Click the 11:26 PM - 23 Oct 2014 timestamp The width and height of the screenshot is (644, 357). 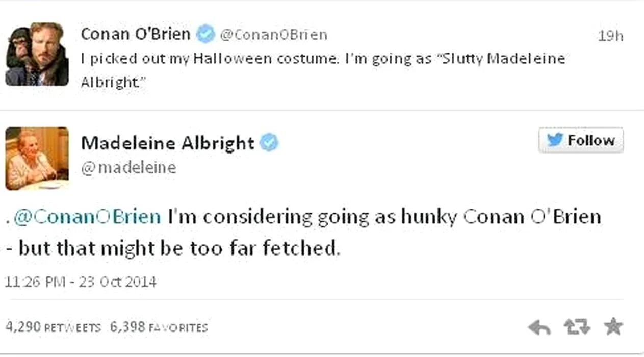point(81,282)
